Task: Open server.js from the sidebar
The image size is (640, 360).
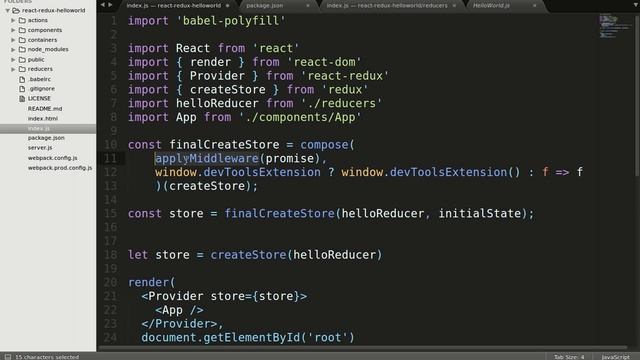Action: coord(40,148)
